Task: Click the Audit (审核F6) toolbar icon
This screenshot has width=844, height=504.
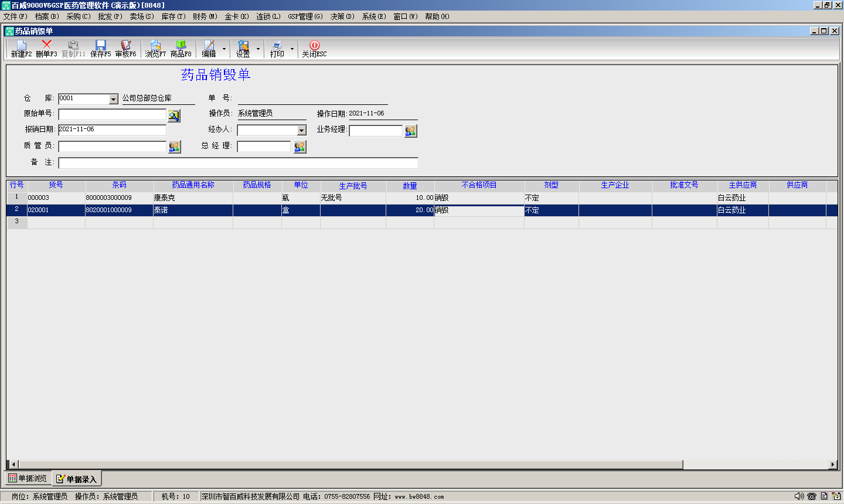Action: click(x=125, y=49)
